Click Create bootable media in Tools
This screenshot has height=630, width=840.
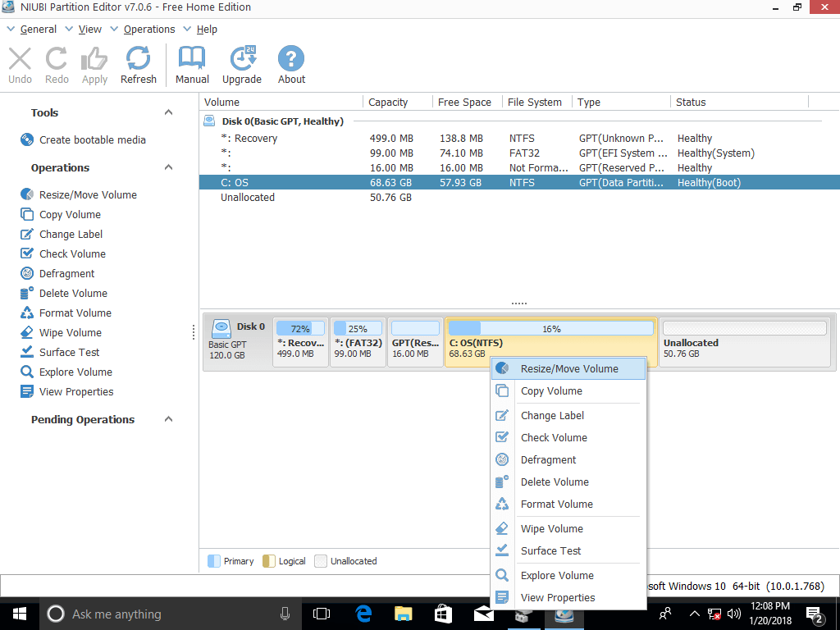click(92, 140)
